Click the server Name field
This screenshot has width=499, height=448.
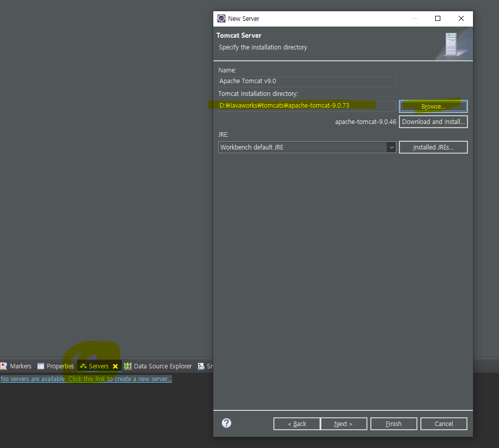(307, 82)
